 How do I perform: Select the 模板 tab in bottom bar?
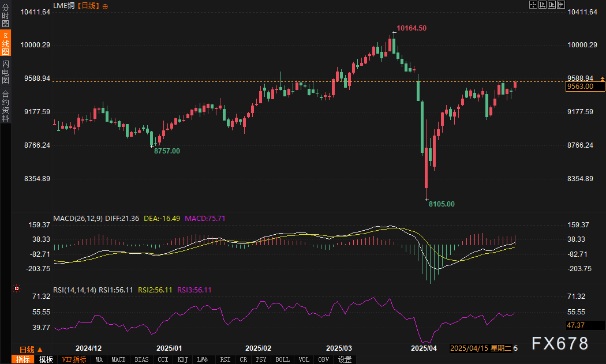tap(46, 359)
